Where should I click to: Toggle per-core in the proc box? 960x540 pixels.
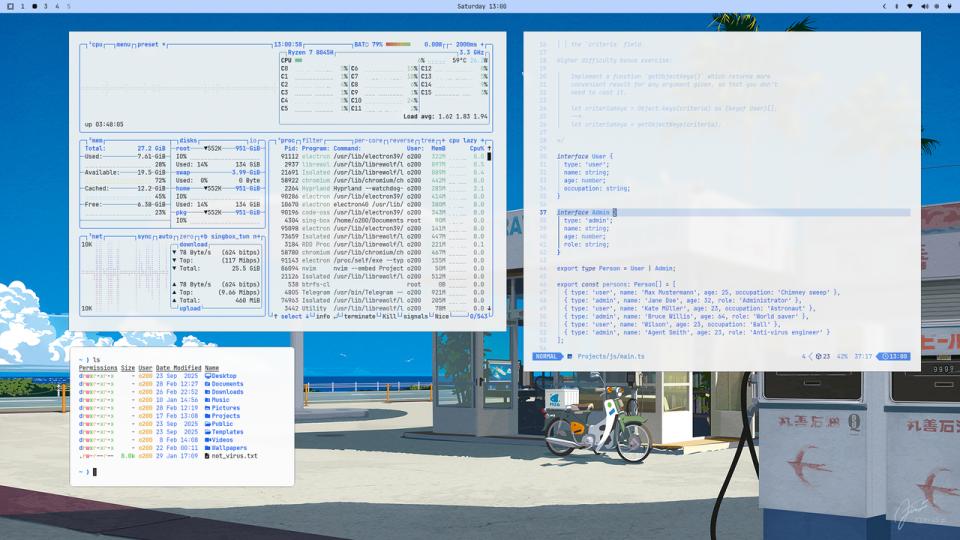(368, 140)
